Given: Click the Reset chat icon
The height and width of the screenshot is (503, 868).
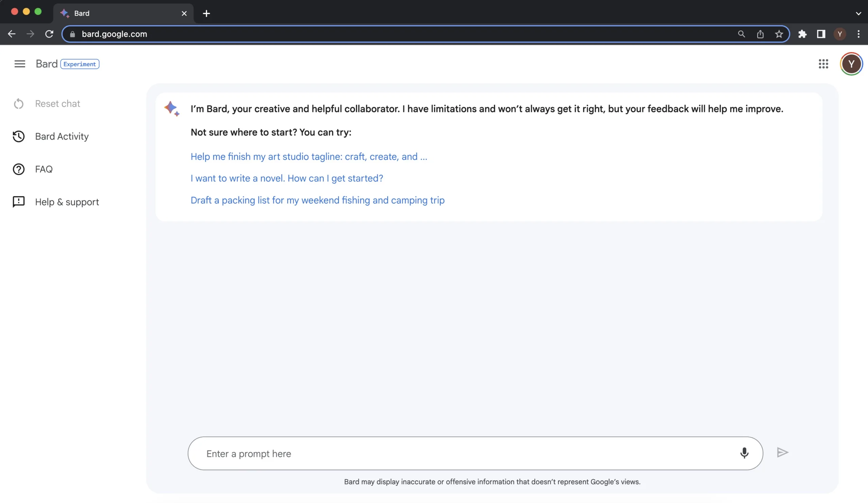Looking at the screenshot, I should click(x=19, y=104).
